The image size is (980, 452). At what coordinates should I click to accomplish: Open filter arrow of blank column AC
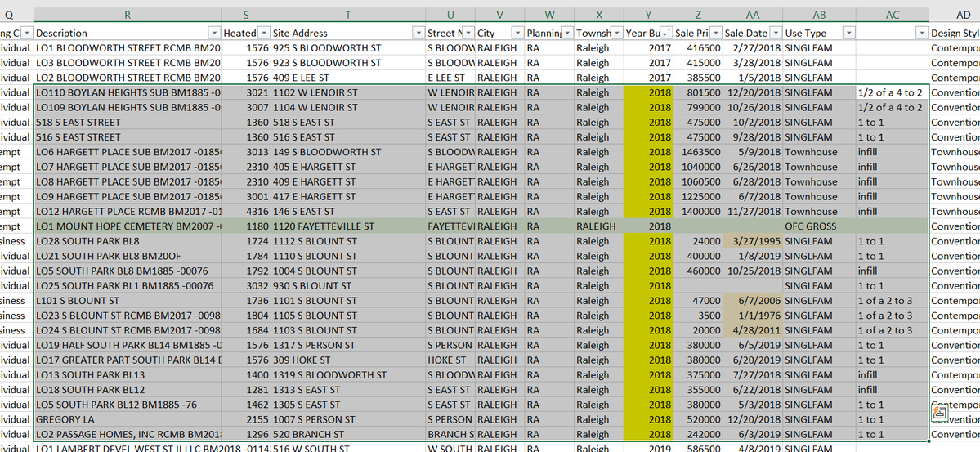(922, 33)
